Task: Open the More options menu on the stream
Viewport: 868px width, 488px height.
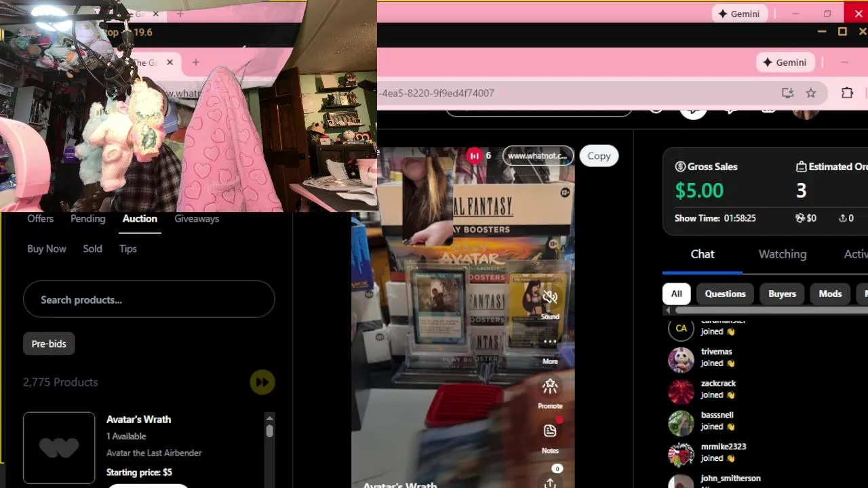Action: [550, 342]
